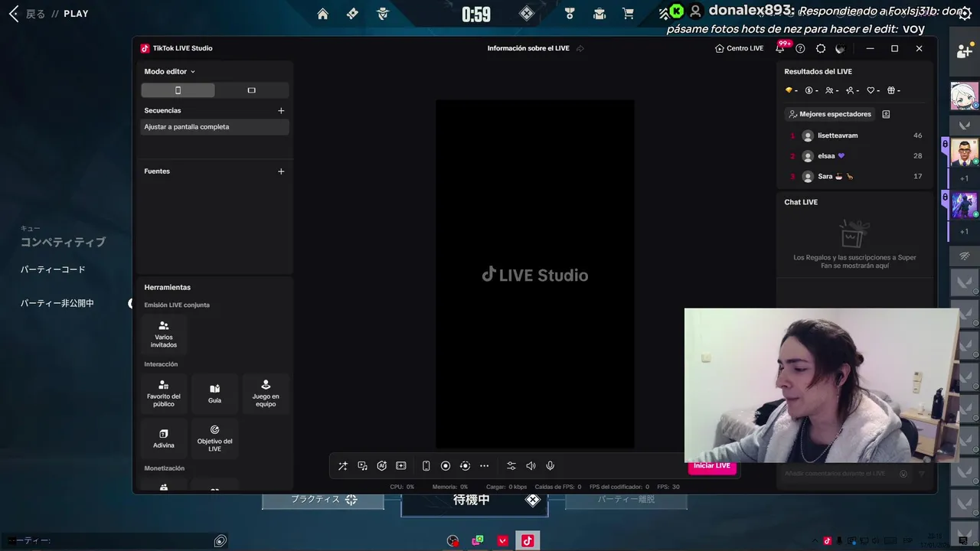The image size is (980, 551).
Task: Switch to portrait orientation layout
Action: 178,90
